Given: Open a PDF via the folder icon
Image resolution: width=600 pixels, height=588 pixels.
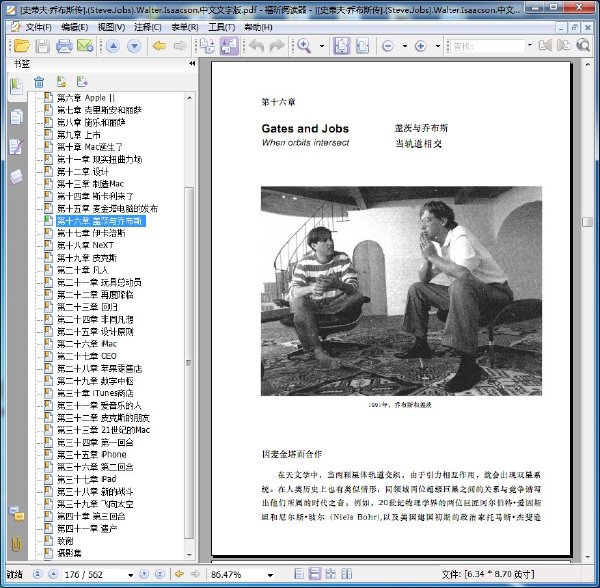Looking at the screenshot, I should 21,46.
